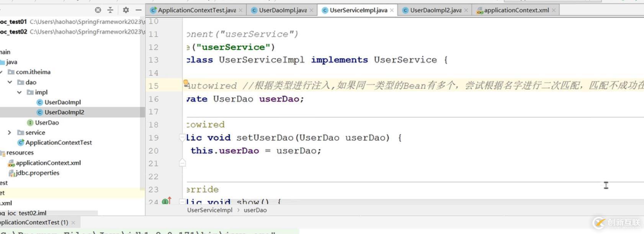This screenshot has width=644, height=234.
Task: Collapse the show method fold marker on line 24
Action: pos(182,201)
